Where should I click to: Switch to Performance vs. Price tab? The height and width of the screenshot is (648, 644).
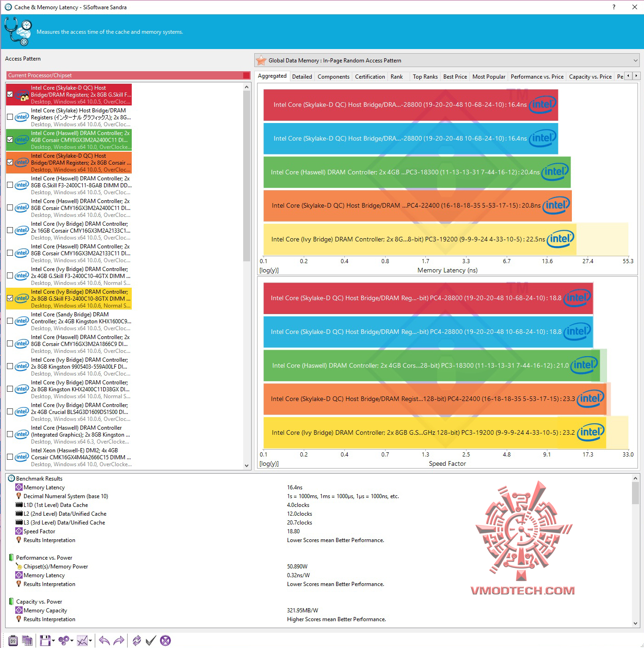(x=537, y=77)
